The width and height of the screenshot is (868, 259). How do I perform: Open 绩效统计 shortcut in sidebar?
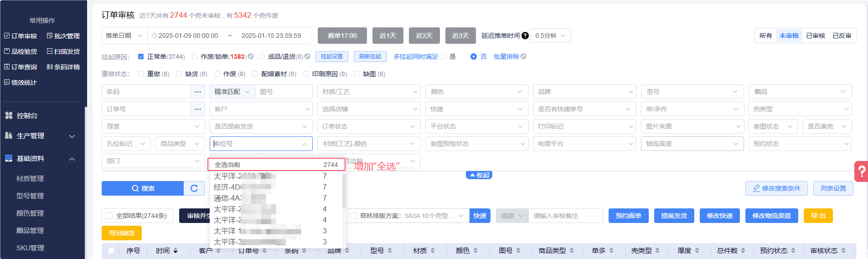(x=21, y=83)
